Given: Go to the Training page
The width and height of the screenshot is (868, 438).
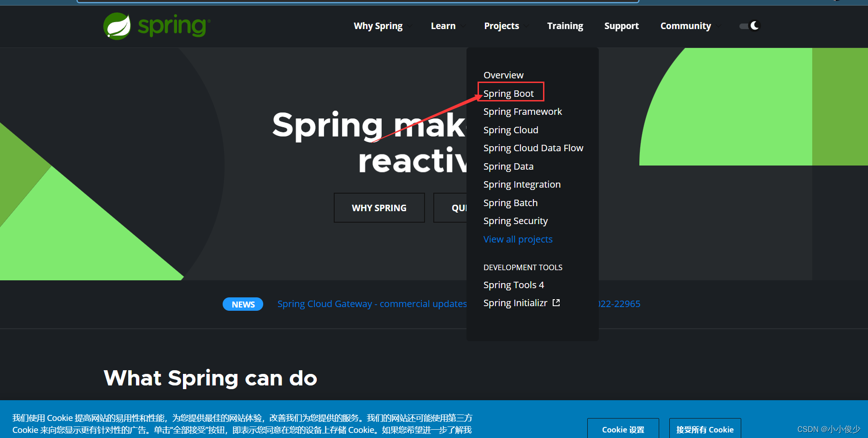Looking at the screenshot, I should click(x=565, y=26).
